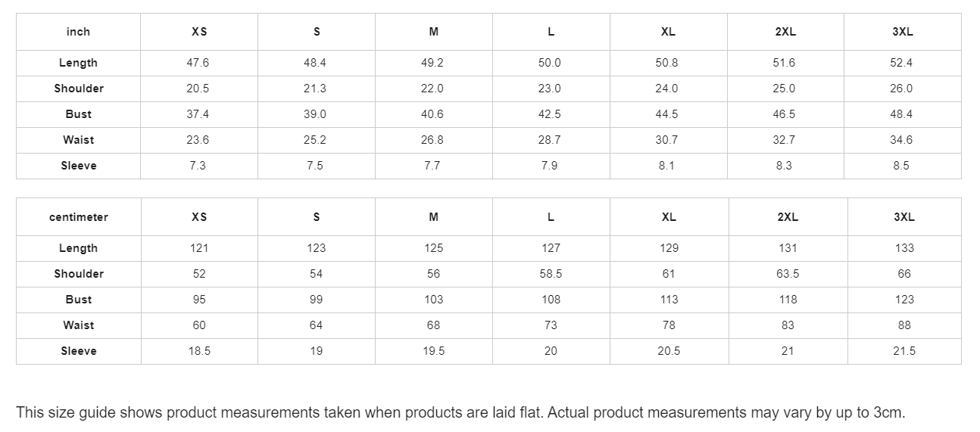Viewport: 980px width, 432px height.
Task: Select the XS column header in the inch table
Action: pos(199,32)
